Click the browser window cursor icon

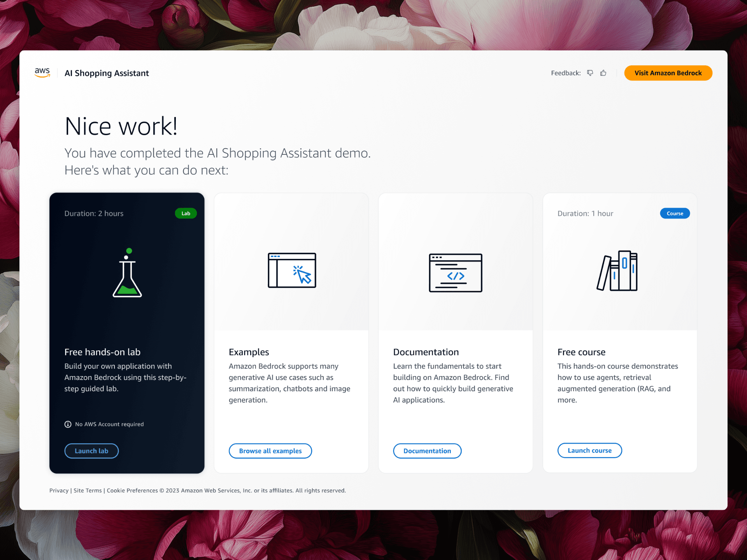click(292, 270)
